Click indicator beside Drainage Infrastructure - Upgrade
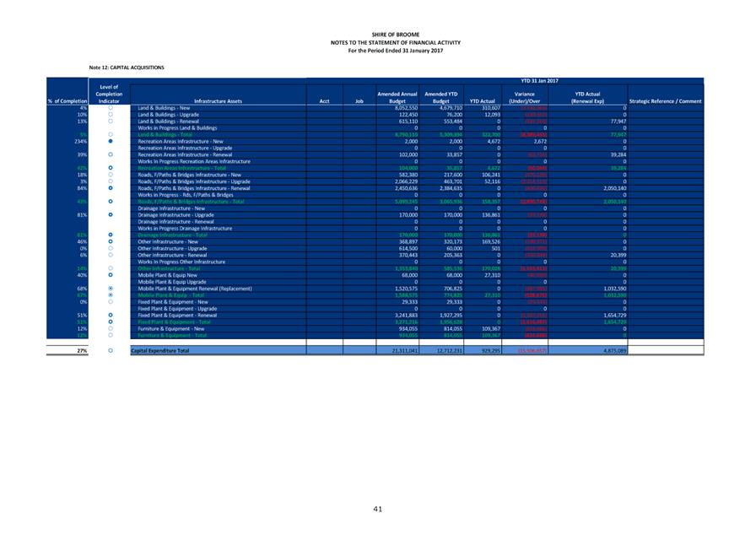Screen dimensions: 756x535 [110, 215]
